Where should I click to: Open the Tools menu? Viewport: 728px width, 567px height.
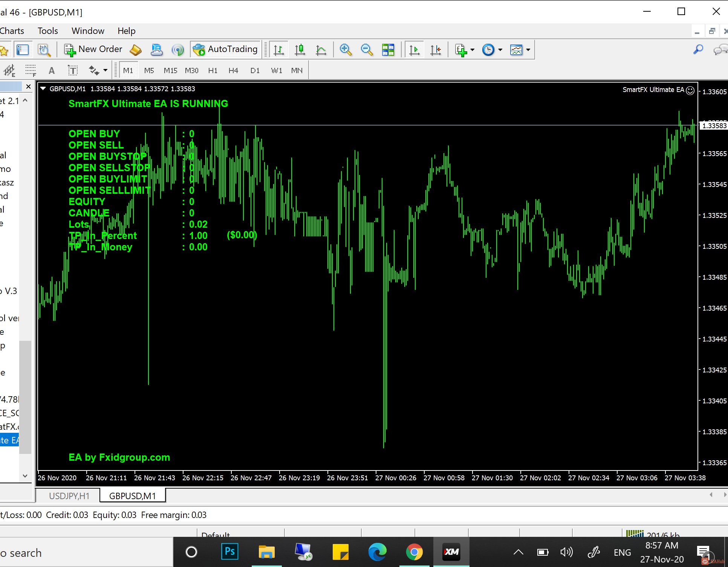[x=48, y=31]
